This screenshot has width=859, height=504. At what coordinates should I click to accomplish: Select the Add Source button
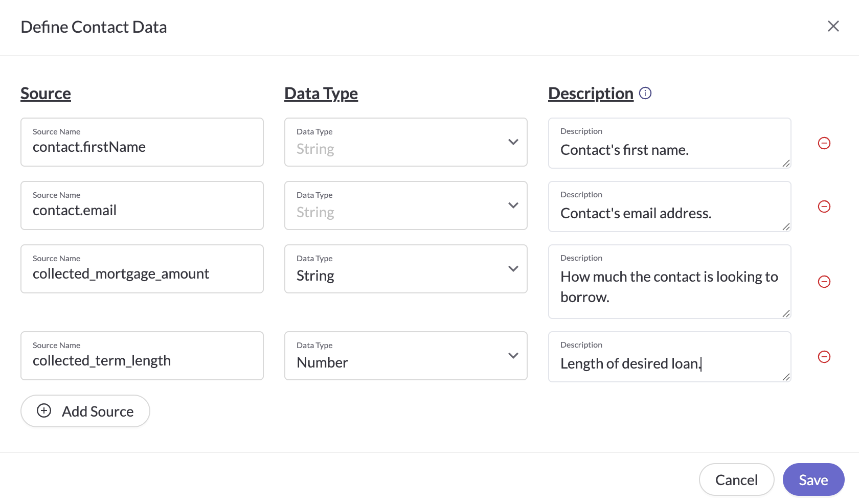tap(85, 410)
